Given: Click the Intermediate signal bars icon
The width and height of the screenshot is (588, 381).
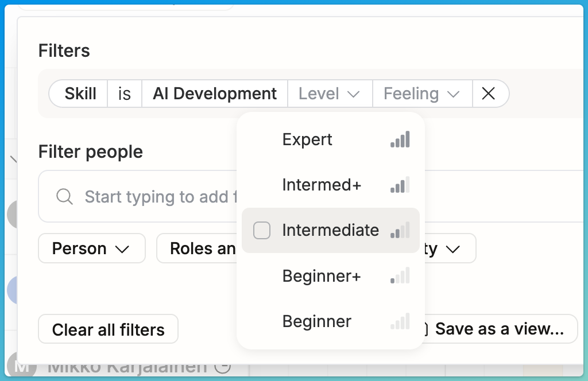Looking at the screenshot, I should [x=400, y=230].
